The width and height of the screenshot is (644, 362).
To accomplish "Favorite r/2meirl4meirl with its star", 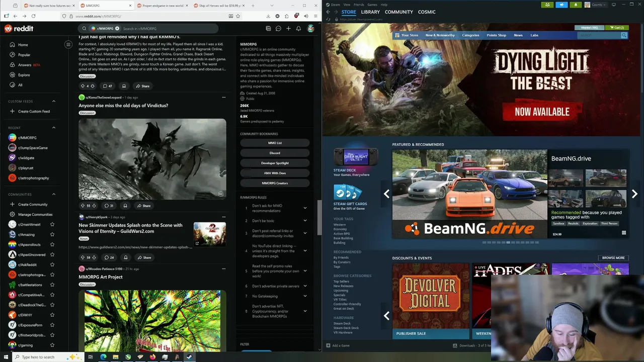I will 52,225.
